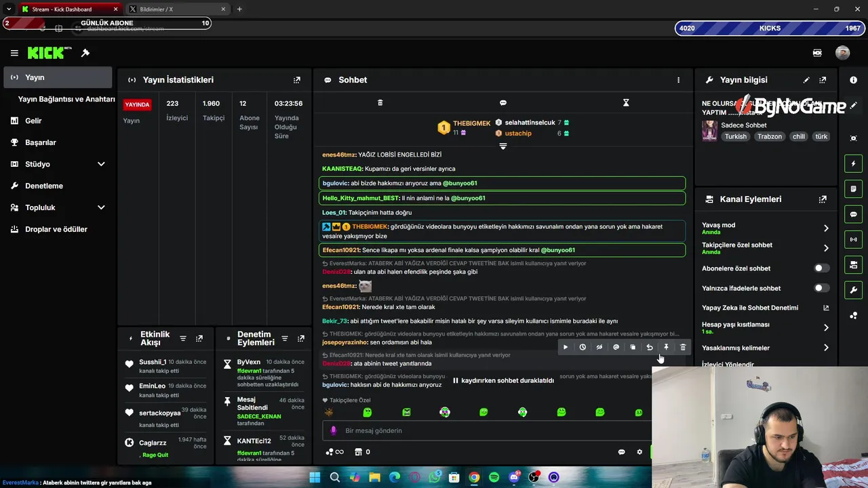868x488 pixels.
Task: Pop out the Yayın İstatistikleri panel
Action: pyautogui.click(x=296, y=80)
